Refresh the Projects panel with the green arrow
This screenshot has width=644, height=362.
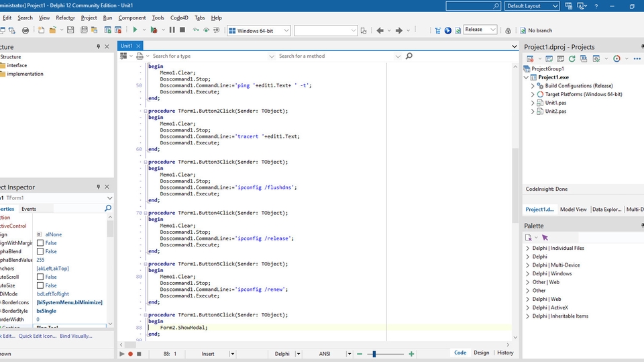(572, 59)
